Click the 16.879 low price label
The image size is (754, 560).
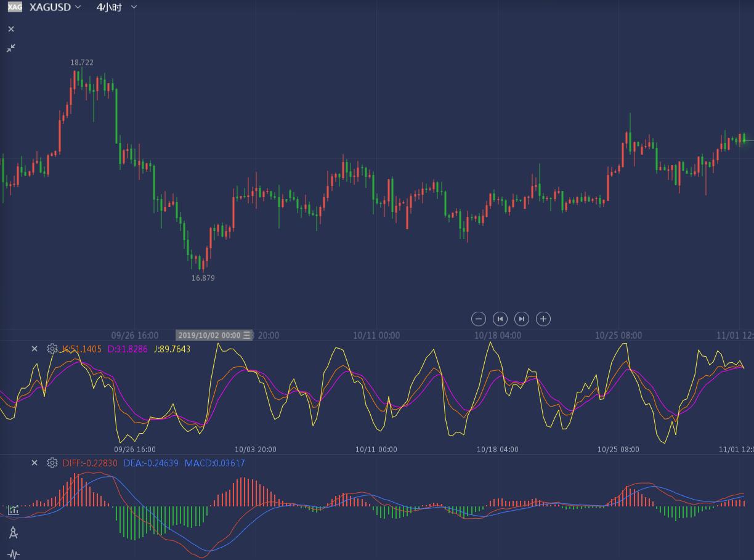click(x=203, y=278)
